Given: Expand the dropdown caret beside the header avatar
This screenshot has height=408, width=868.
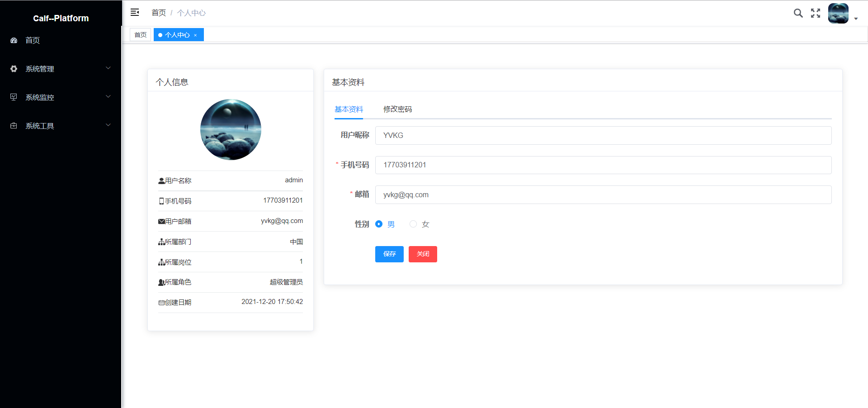Looking at the screenshot, I should coord(856,19).
